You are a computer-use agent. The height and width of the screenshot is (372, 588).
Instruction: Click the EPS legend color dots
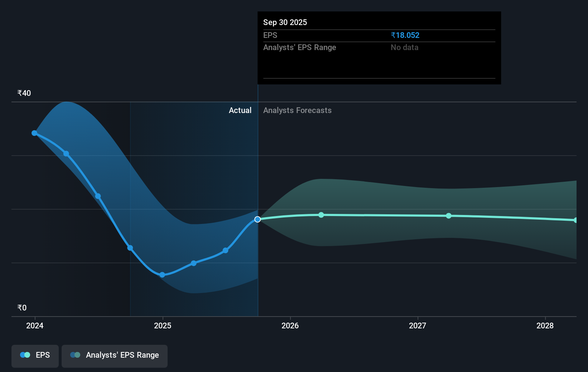25,355
